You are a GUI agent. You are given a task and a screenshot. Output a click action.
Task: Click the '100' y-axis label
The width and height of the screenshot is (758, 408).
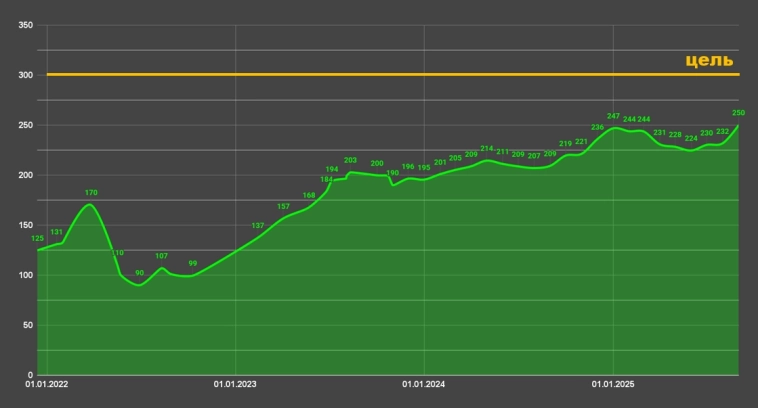point(26,275)
